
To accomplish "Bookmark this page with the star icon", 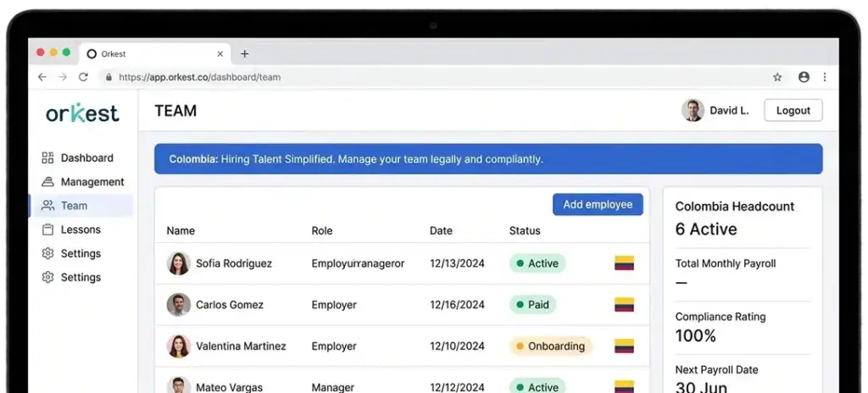I will (x=777, y=77).
